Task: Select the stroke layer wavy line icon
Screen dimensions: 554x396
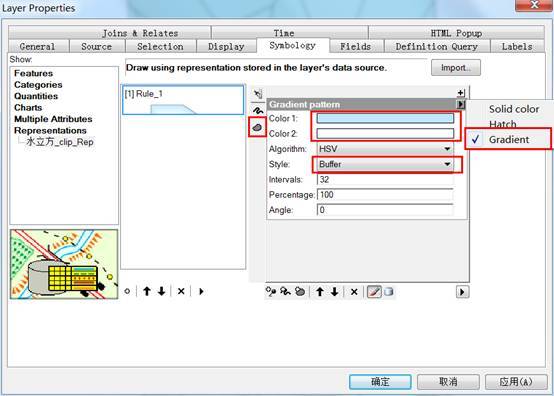Action: pyautogui.click(x=258, y=111)
